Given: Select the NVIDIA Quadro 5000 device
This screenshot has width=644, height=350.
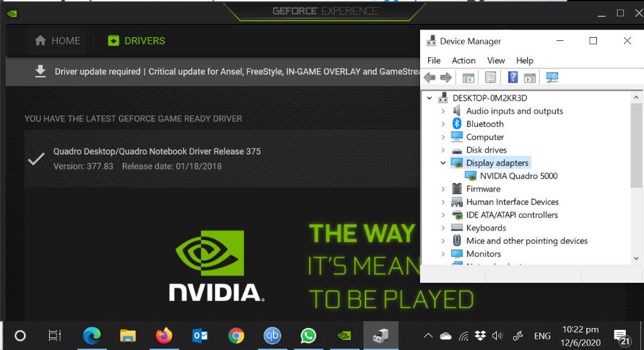Looking at the screenshot, I should pyautogui.click(x=518, y=176).
